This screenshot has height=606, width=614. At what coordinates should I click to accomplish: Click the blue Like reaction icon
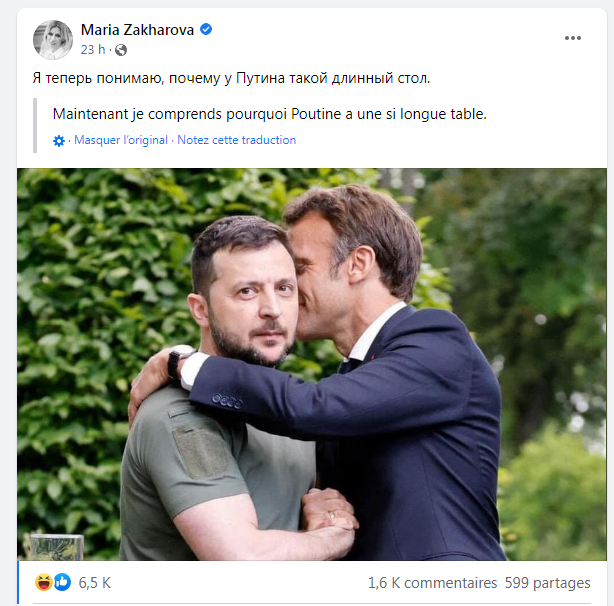[x=61, y=582]
